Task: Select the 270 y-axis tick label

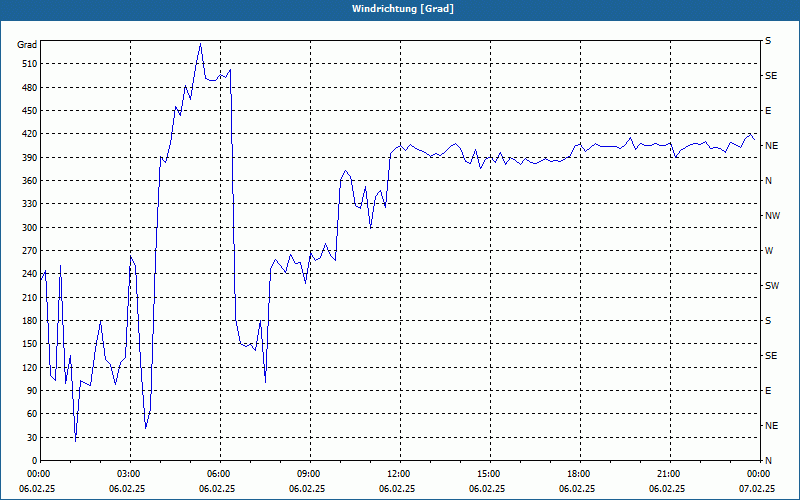Action: click(30, 251)
